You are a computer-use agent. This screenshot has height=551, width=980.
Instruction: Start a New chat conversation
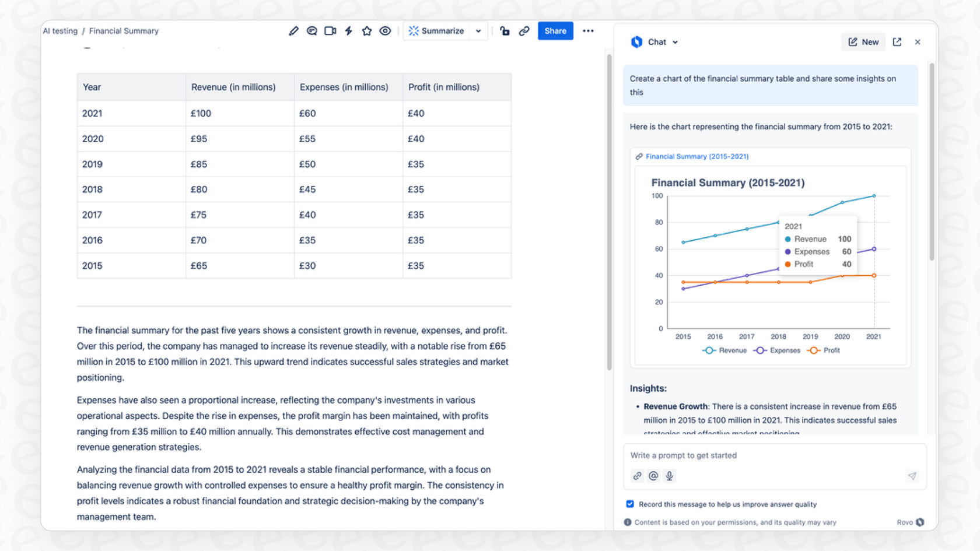(x=863, y=42)
